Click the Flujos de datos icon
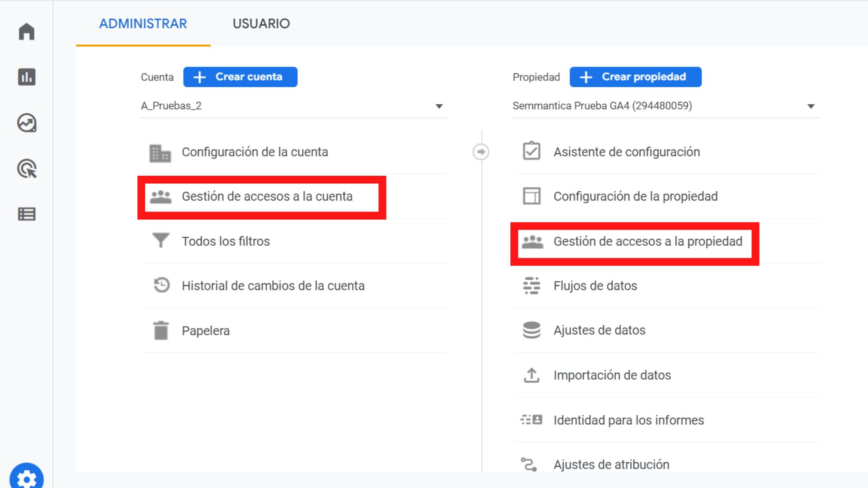The width and height of the screenshot is (868, 488). [x=532, y=286]
